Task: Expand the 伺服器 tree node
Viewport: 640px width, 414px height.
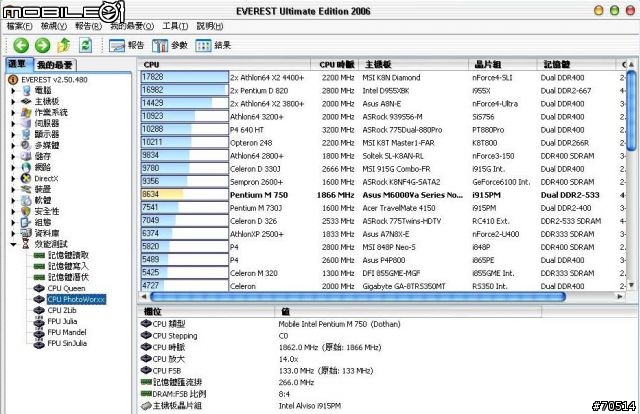Action: (x=13, y=124)
